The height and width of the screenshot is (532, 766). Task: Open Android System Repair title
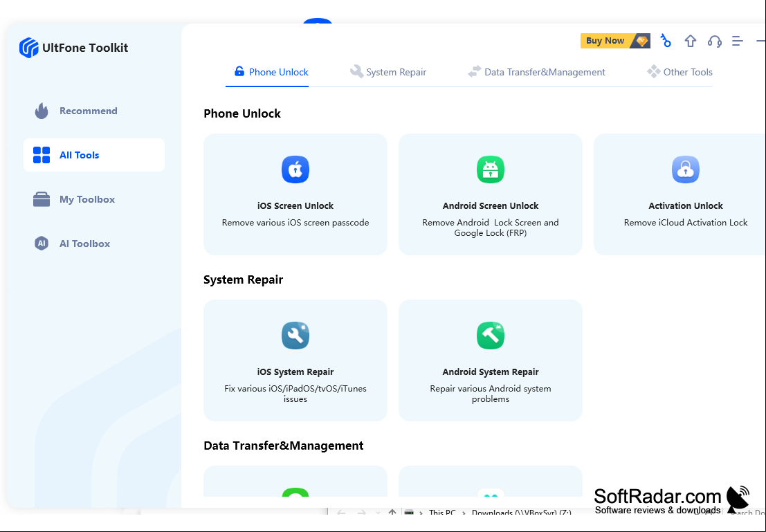pyautogui.click(x=491, y=372)
